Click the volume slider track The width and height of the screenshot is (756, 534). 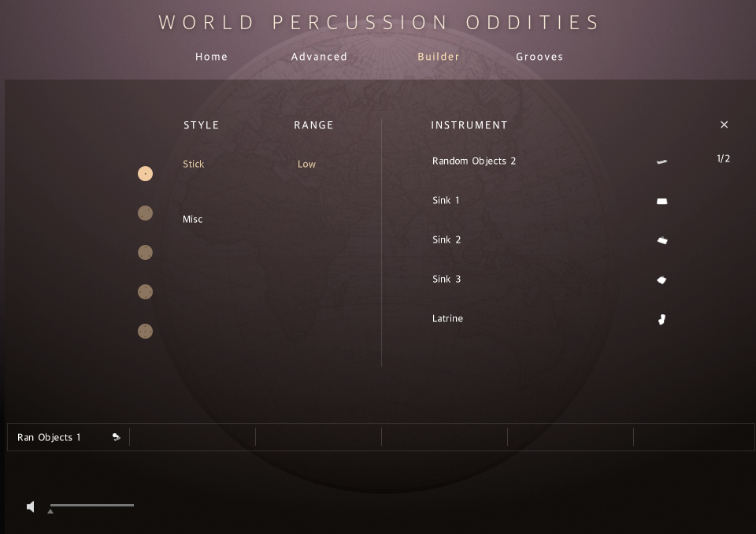(92, 505)
